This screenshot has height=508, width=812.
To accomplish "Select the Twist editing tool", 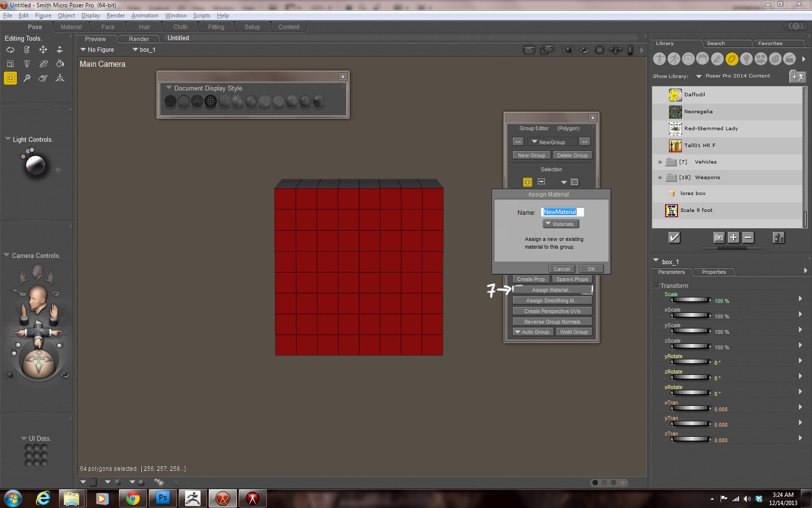I will pyautogui.click(x=27, y=50).
